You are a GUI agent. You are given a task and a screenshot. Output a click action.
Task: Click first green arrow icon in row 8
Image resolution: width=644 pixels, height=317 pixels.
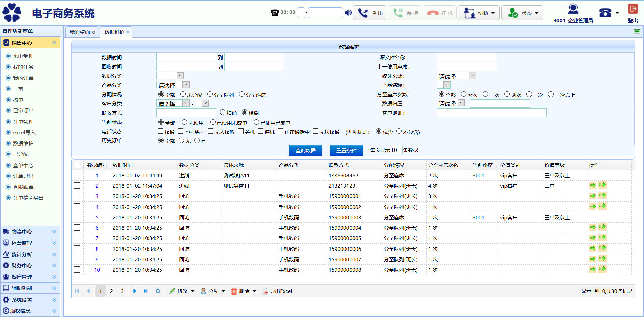tap(593, 248)
